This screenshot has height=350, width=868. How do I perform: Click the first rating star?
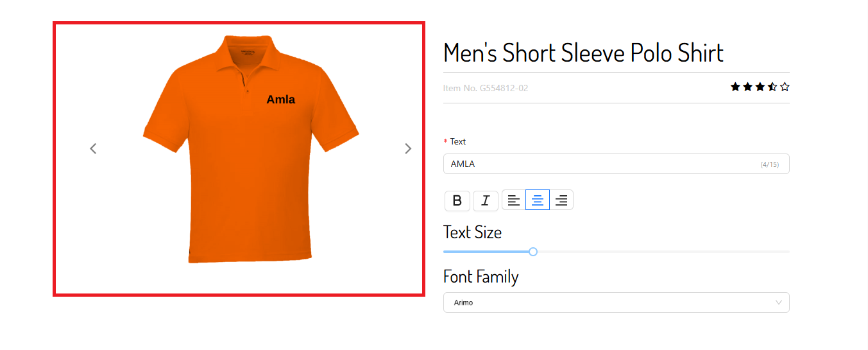pyautogui.click(x=735, y=87)
